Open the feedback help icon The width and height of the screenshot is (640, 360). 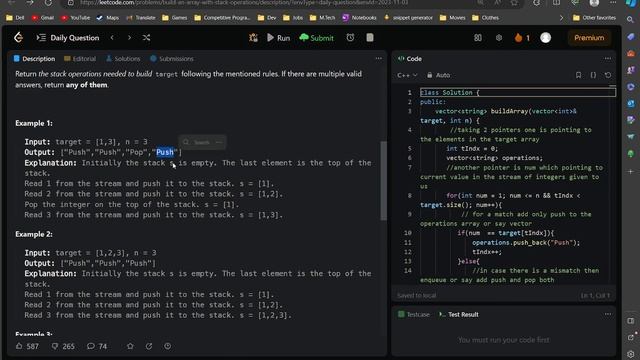[x=167, y=346]
